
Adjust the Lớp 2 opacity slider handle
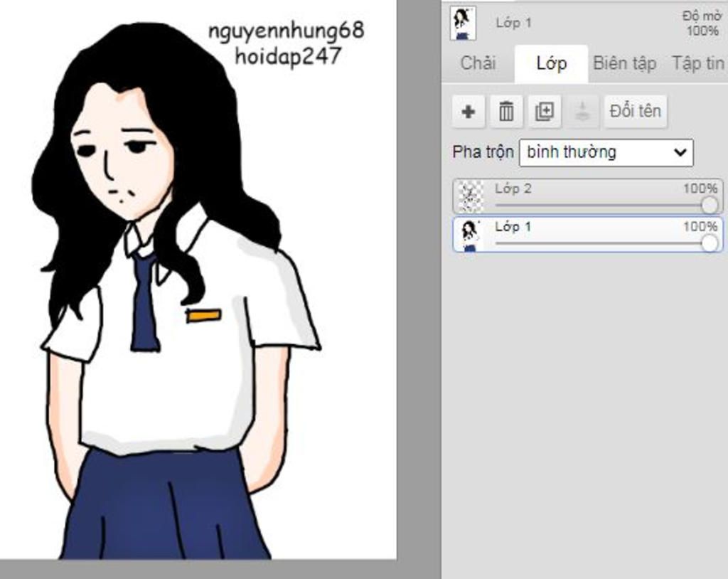[x=710, y=205]
